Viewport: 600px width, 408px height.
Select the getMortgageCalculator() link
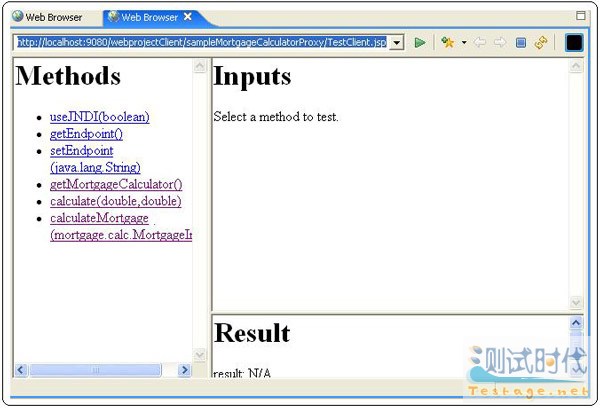(115, 185)
